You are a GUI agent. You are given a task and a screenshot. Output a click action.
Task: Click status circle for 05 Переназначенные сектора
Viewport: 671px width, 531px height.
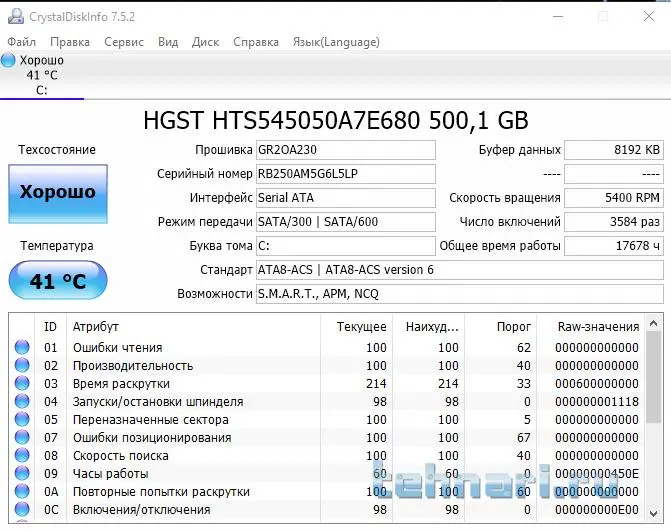pyautogui.click(x=22, y=419)
